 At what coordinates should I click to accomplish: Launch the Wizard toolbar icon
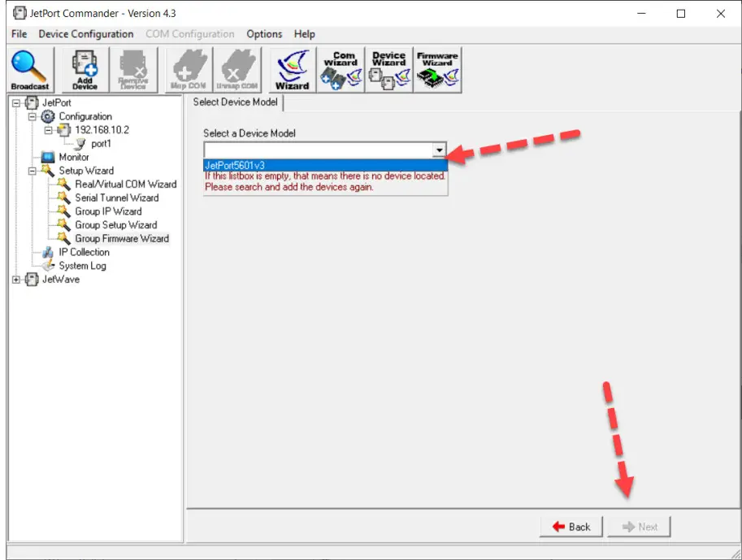(293, 70)
